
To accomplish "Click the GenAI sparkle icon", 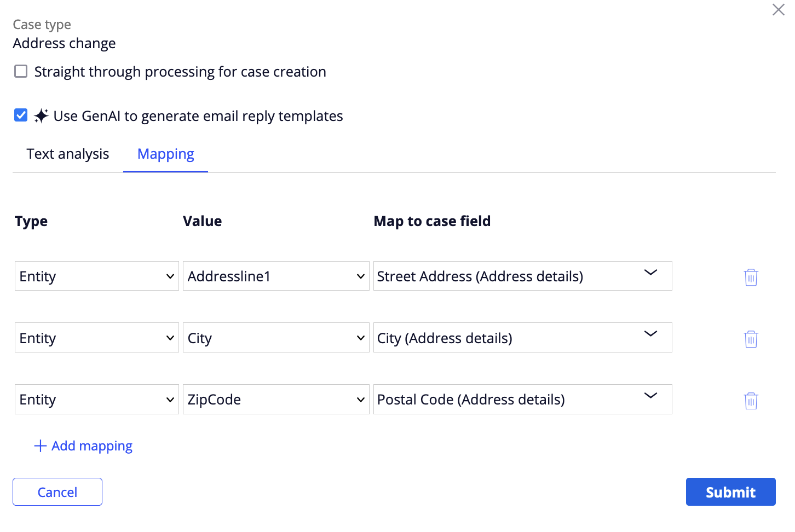I will pos(41,116).
